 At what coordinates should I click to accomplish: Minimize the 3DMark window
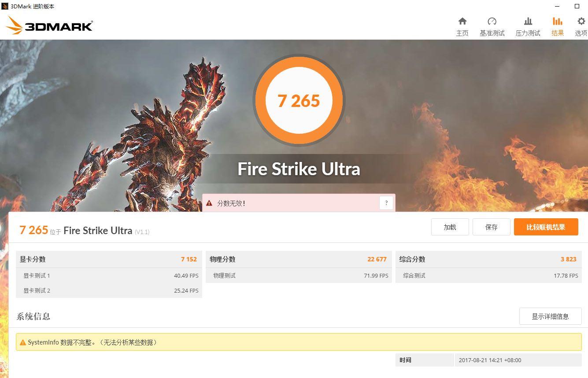tap(557, 6)
